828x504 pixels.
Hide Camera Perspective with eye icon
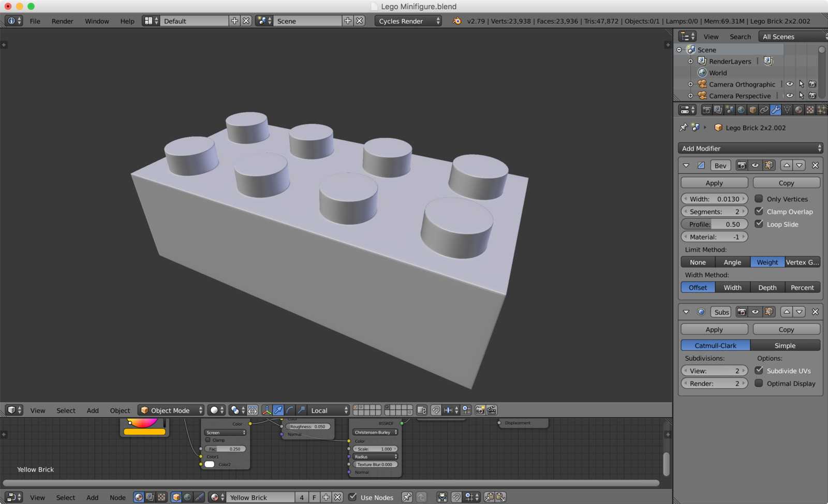(790, 96)
